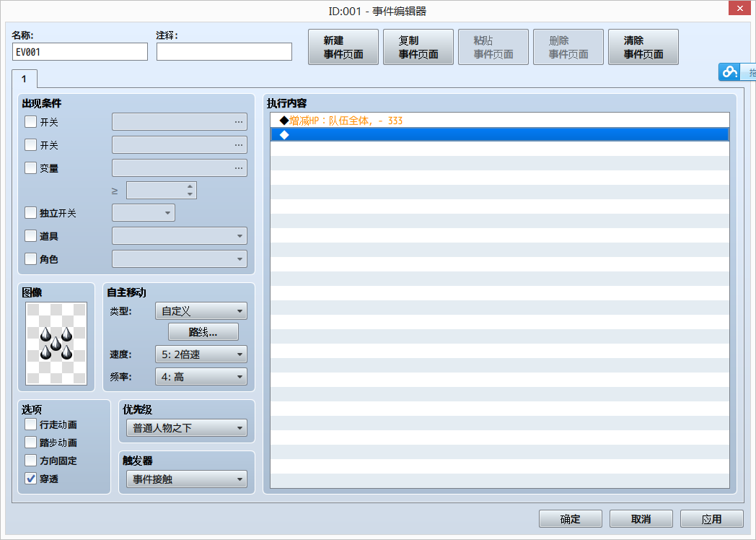Click the blue cloud icon at the window edge
The width and height of the screenshot is (756, 540).
point(729,72)
